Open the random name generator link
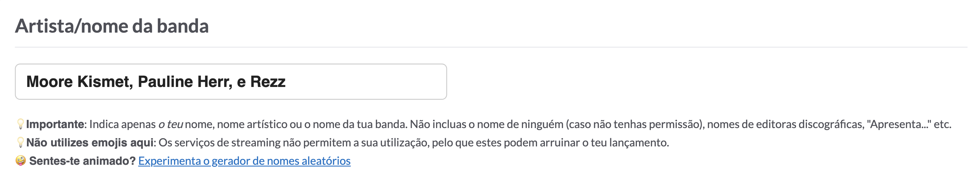Screen dimensions: 980x178 (x=244, y=161)
